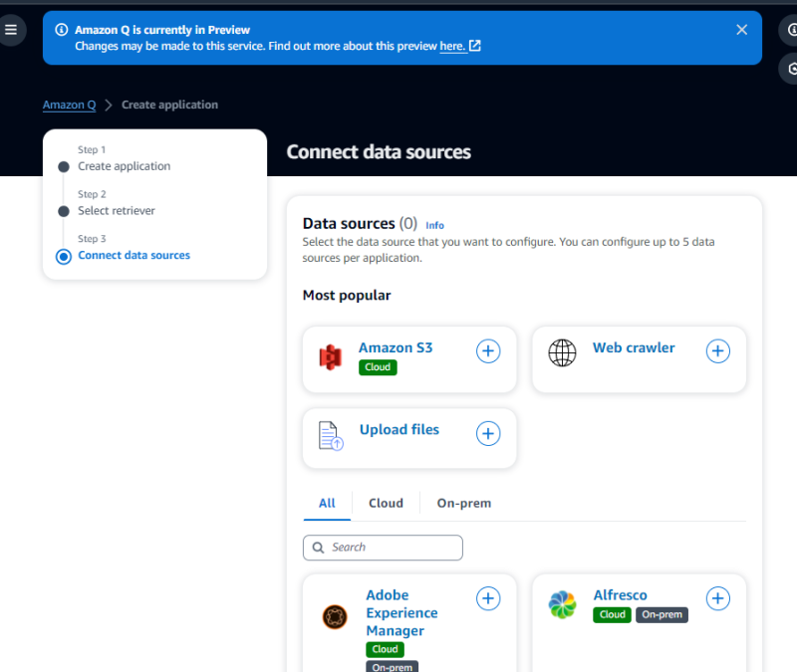Click the Amazon Q breadcrumb link
Screen dimensions: 797x672
coord(69,105)
